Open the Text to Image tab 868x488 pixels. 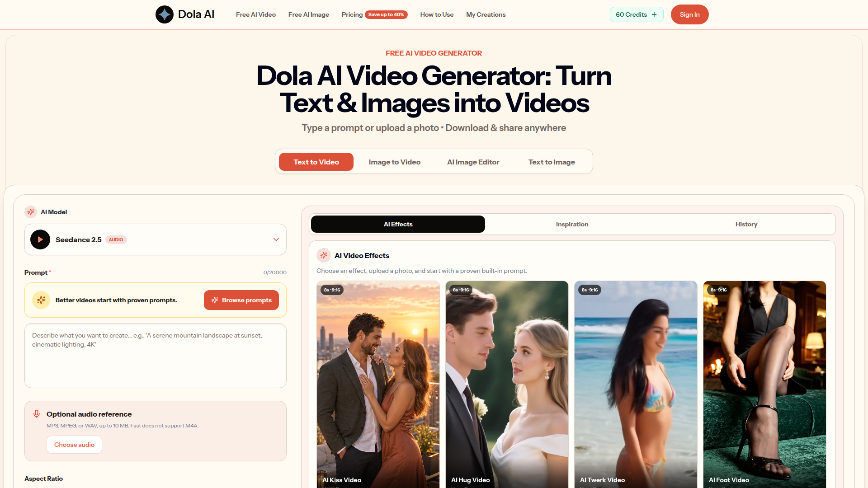[x=552, y=162]
